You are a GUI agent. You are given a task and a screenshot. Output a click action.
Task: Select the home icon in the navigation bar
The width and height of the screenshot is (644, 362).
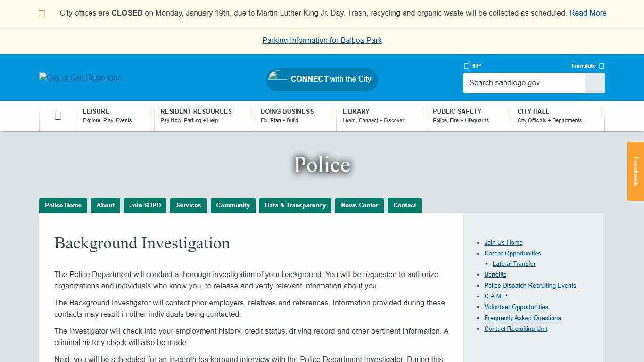coord(58,116)
